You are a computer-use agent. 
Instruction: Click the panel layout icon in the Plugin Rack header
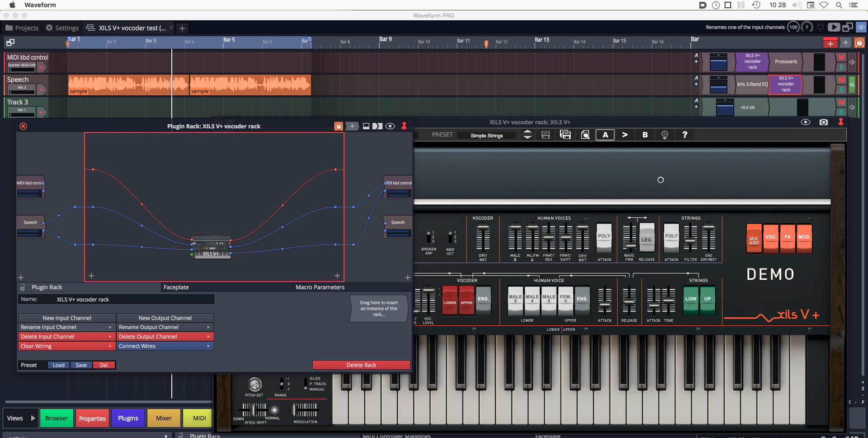click(366, 126)
